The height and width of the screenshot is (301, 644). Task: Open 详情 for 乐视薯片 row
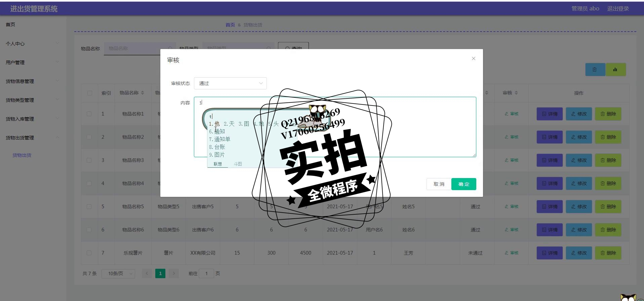(550, 253)
